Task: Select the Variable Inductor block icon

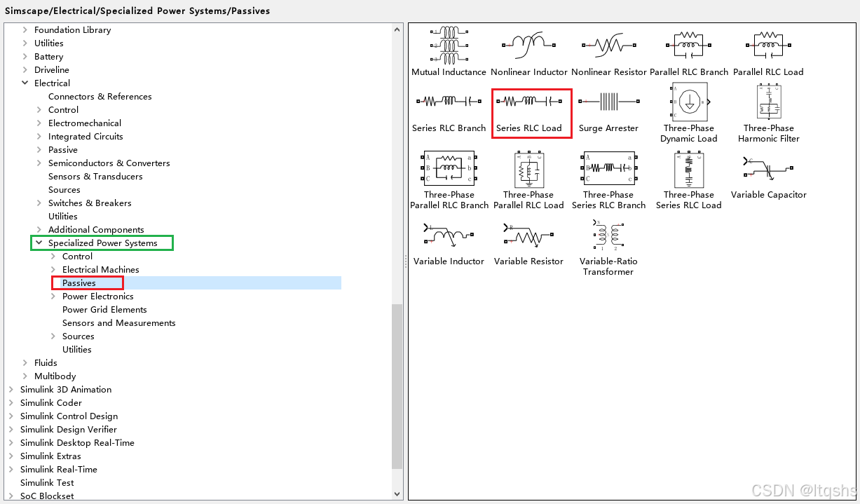Action: [x=449, y=235]
